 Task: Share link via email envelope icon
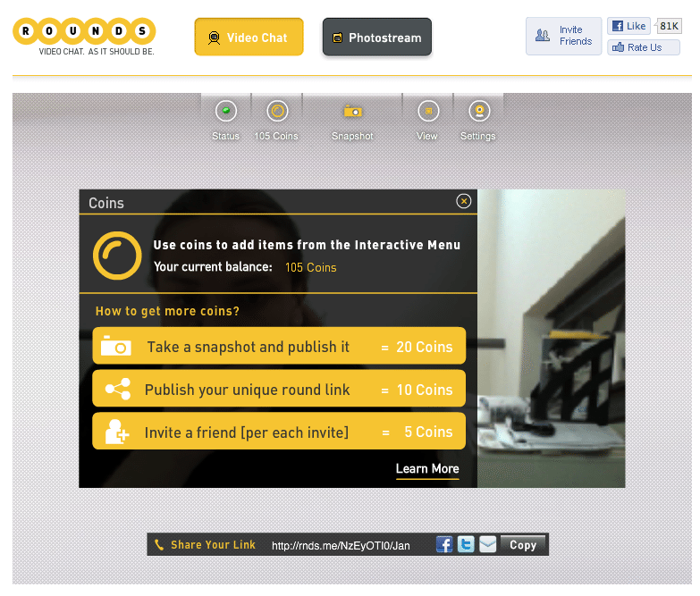[487, 544]
